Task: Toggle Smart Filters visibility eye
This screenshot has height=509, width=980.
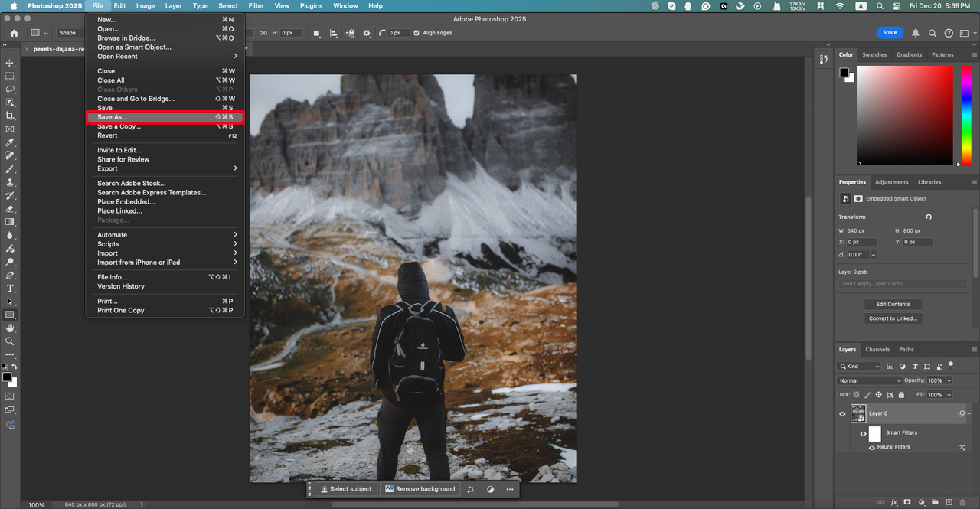Action: 863,433
